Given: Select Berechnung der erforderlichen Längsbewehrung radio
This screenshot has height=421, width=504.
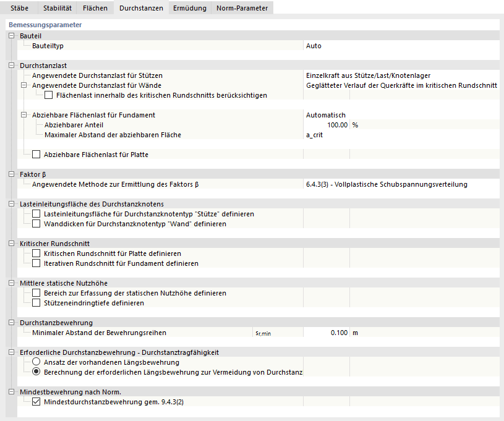Looking at the screenshot, I should click(x=36, y=372).
